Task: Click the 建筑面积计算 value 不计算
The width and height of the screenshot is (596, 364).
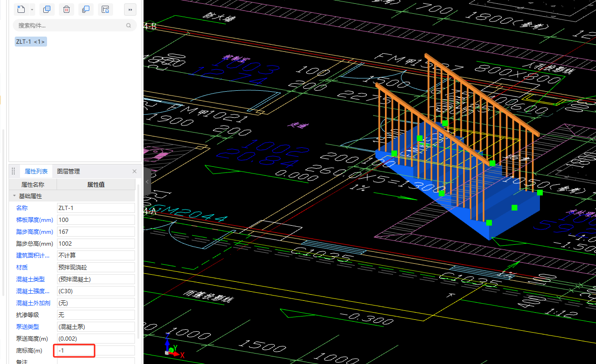Action: tap(96, 255)
